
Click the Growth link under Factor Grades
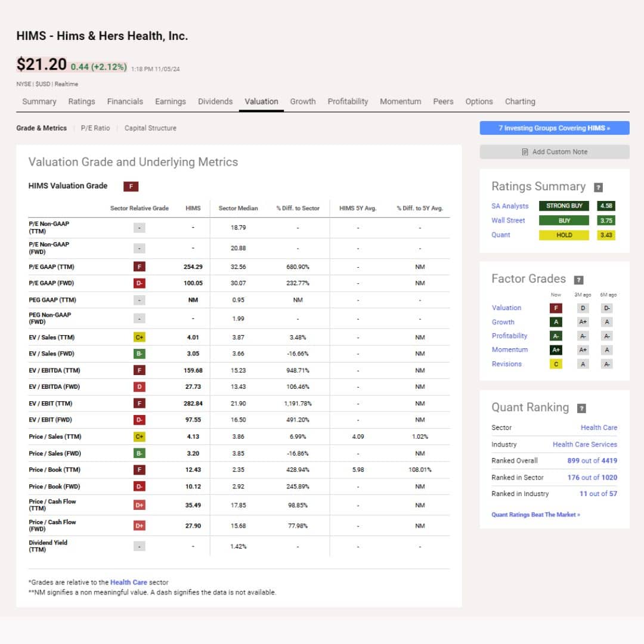pyautogui.click(x=503, y=322)
